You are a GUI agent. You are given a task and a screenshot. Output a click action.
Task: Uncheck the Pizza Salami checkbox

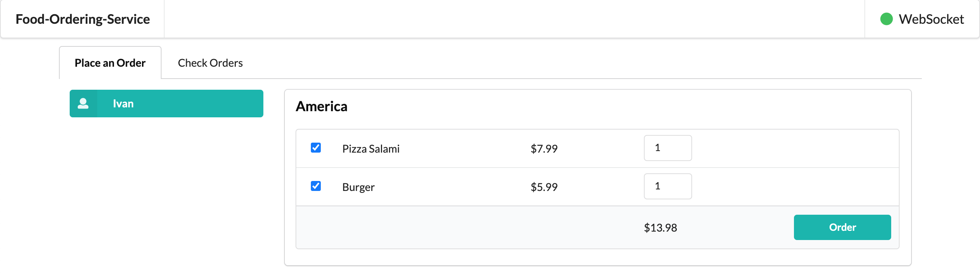point(316,148)
